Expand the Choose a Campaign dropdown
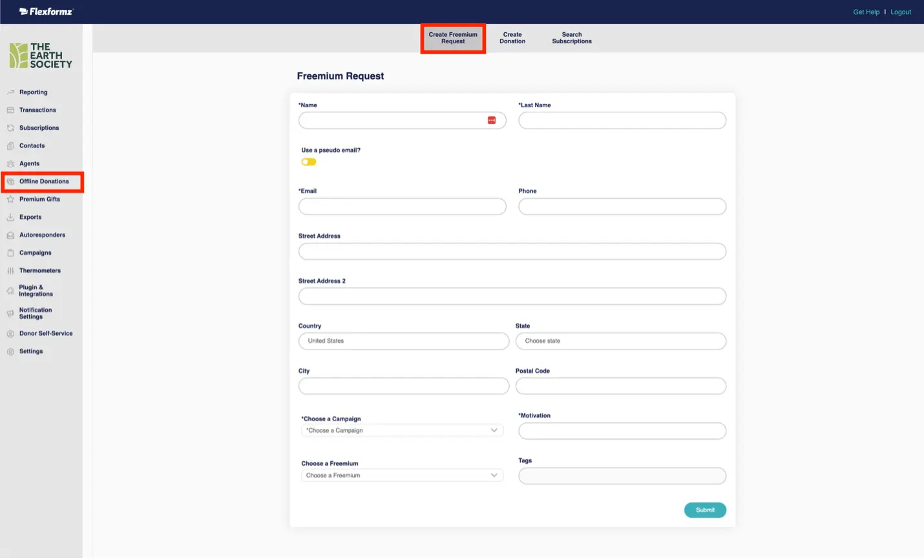The image size is (924, 560). click(402, 431)
